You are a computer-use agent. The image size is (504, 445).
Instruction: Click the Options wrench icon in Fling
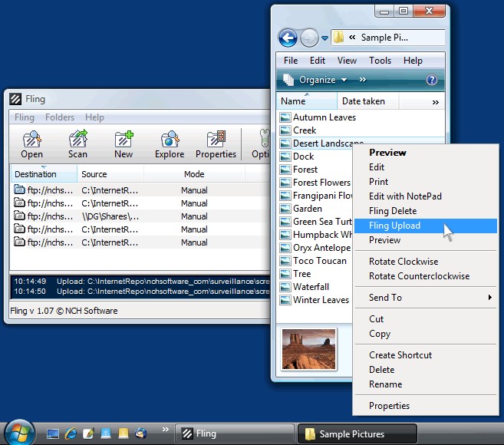click(x=264, y=138)
